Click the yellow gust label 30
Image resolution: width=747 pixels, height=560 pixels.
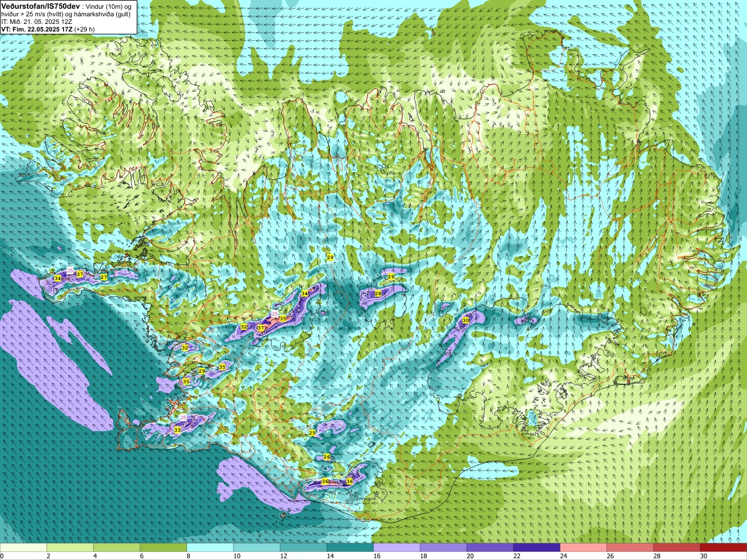pyautogui.click(x=466, y=320)
